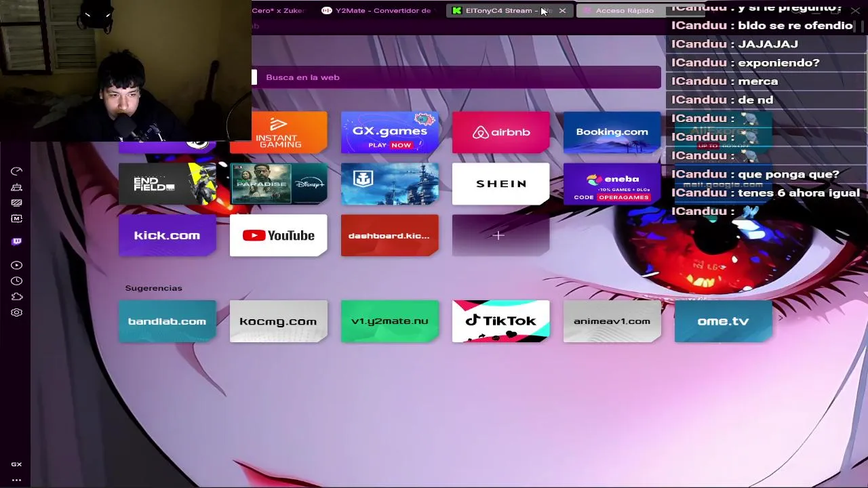
Task: Click chat message 'JAJAJAJ'
Action: click(x=768, y=44)
